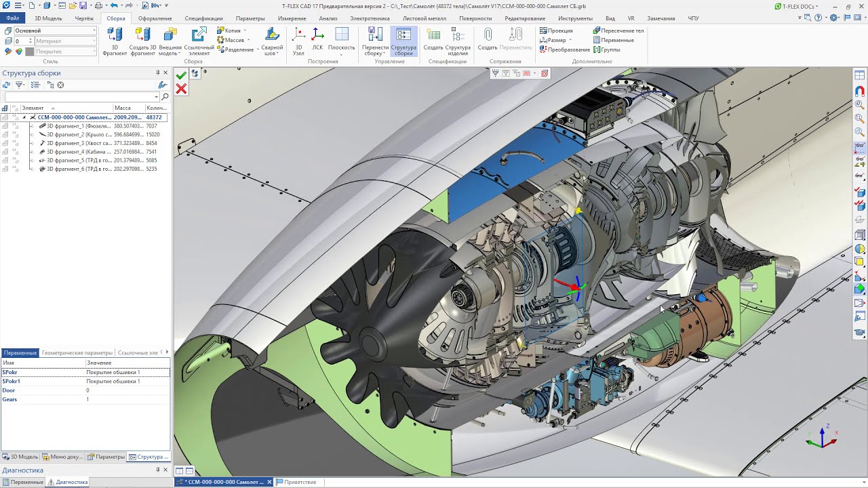The width and height of the screenshot is (868, 488).
Task: Click the magnet snap icon on right toolbar
Action: tap(860, 90)
